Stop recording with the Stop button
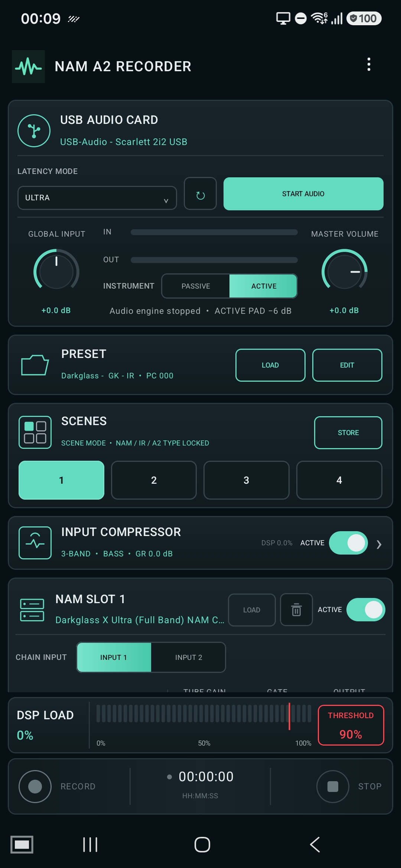The width and height of the screenshot is (401, 868). (x=333, y=786)
